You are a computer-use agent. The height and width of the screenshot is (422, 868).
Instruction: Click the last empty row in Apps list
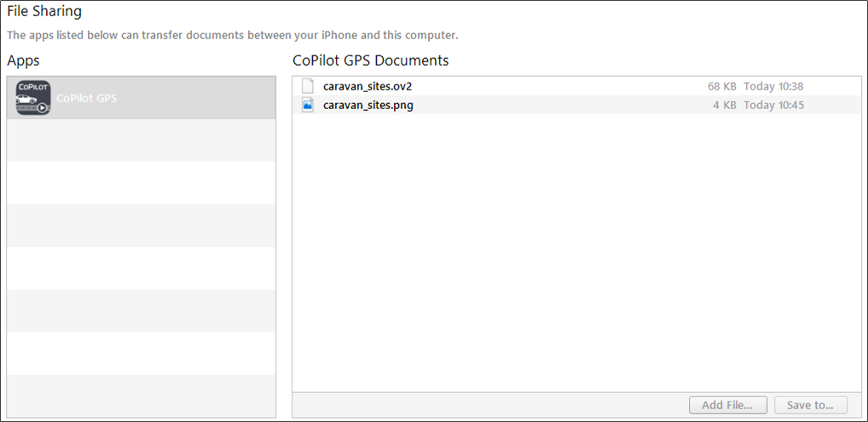[141, 396]
